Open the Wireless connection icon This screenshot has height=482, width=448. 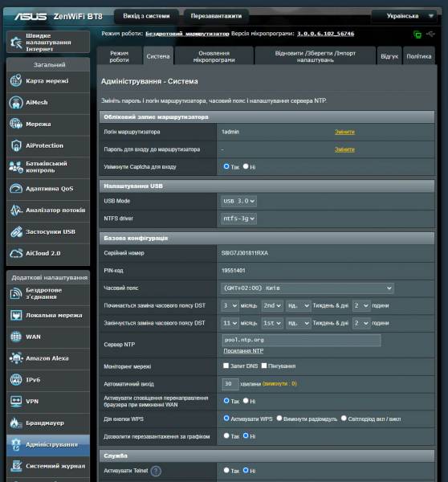click(x=16, y=293)
